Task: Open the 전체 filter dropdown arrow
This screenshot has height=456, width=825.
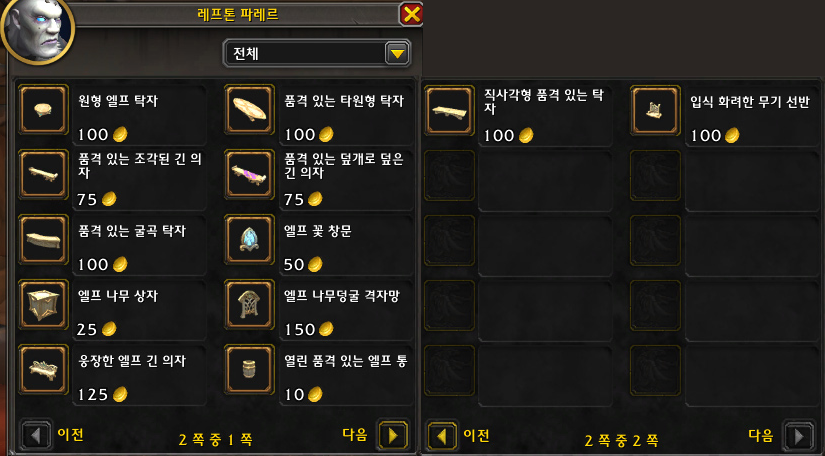Action: pos(398,54)
